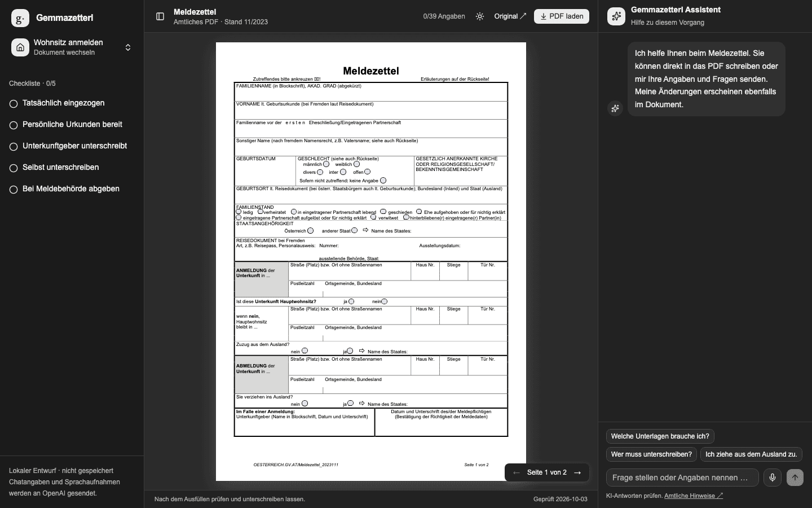
Task: Check off 'Persönliche Urkunden bereit'
Action: click(14, 125)
